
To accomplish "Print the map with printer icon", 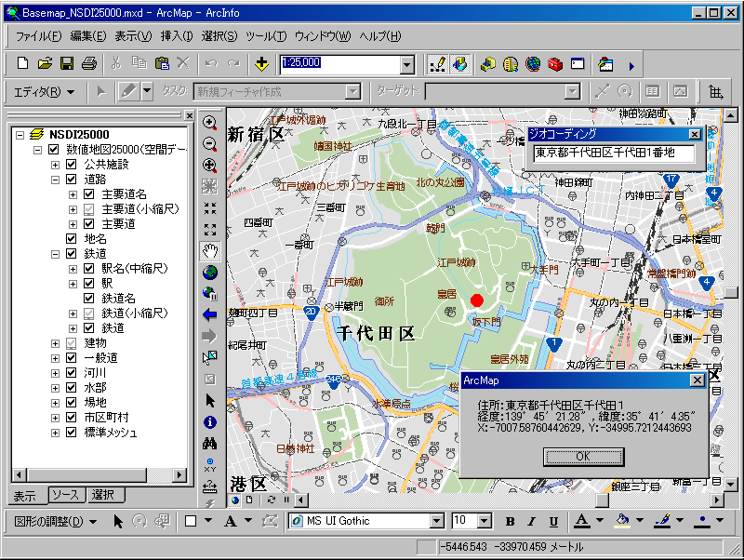I will tap(88, 63).
